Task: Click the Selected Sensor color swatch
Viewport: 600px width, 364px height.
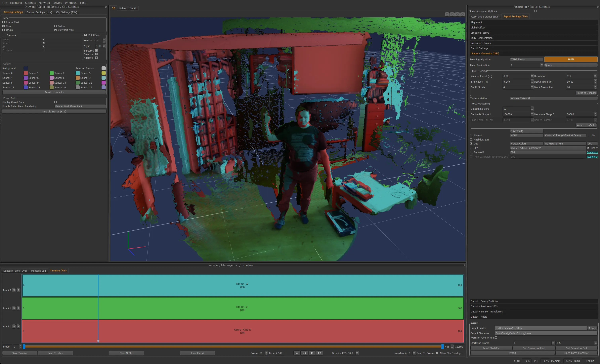Action: [x=104, y=68]
